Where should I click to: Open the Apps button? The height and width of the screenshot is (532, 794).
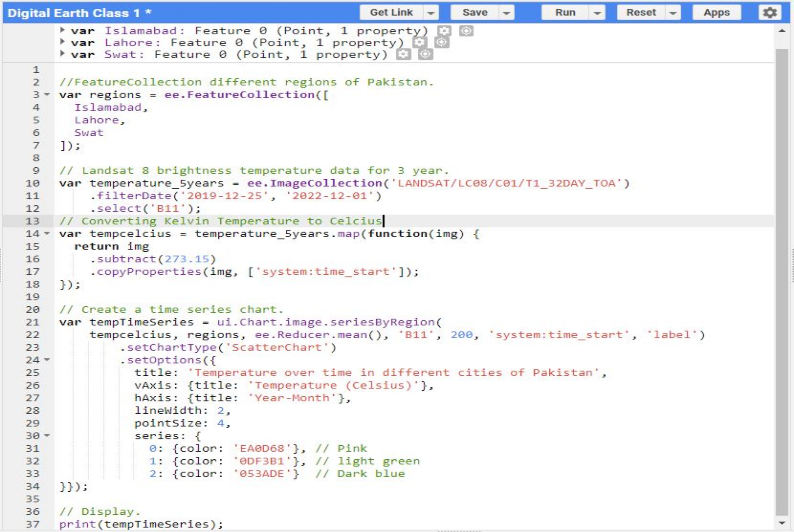(717, 12)
